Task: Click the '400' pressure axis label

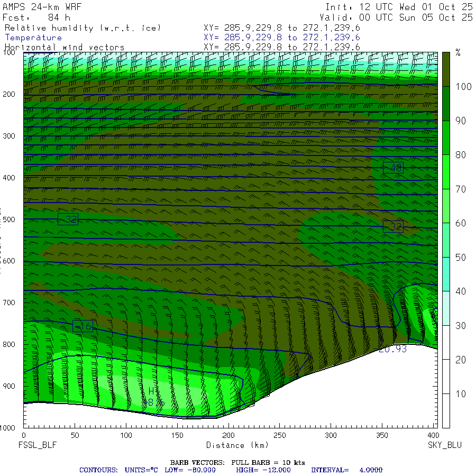Action: pyautogui.click(x=9, y=178)
